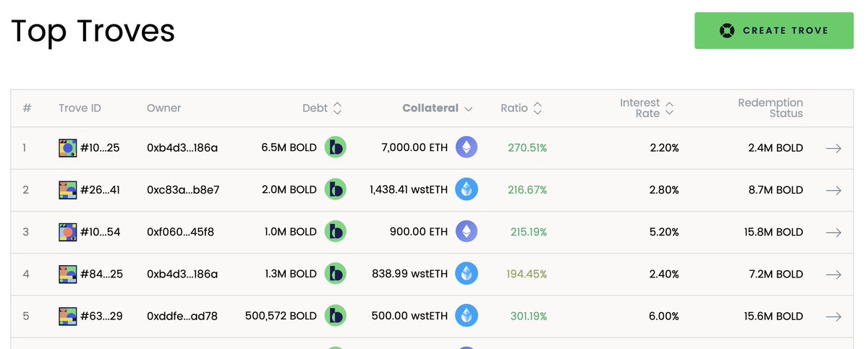This screenshot has width=868, height=349.
Task: Click the 7,000.00 ETH collateral amount
Action: (x=414, y=148)
